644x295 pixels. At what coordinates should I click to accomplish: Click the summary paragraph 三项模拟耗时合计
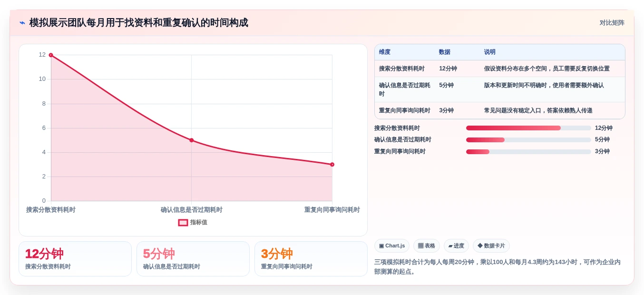pos(498,267)
